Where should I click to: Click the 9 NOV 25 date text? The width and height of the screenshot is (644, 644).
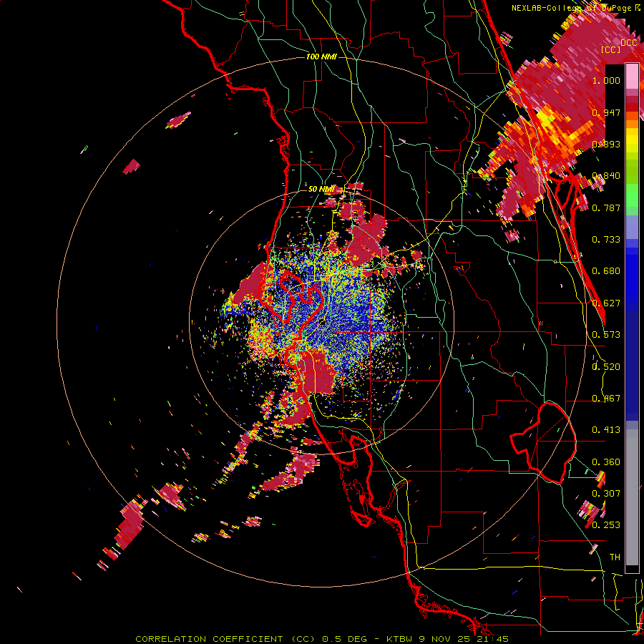pyautogui.click(x=446, y=639)
